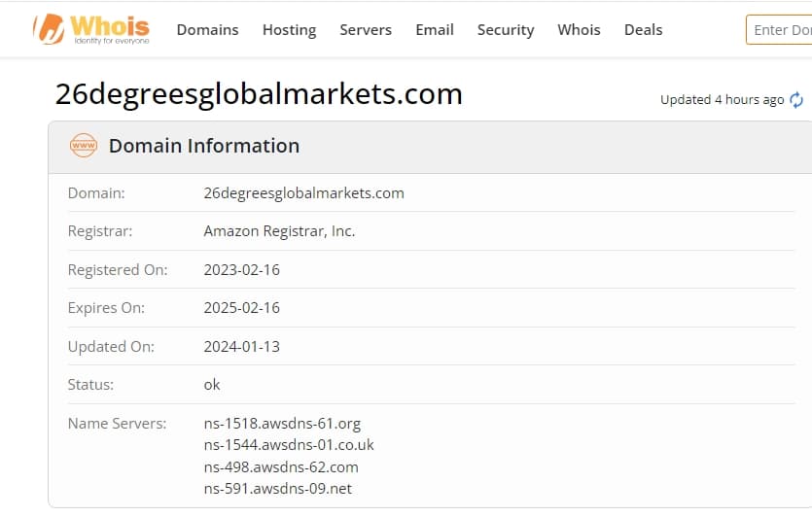Open the Security menu
The image size is (812, 517).
[506, 30]
